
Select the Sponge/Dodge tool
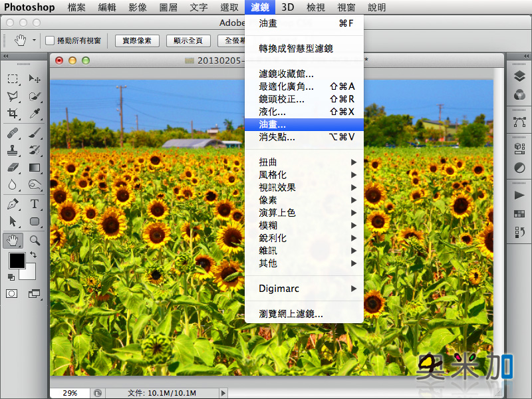(35, 185)
